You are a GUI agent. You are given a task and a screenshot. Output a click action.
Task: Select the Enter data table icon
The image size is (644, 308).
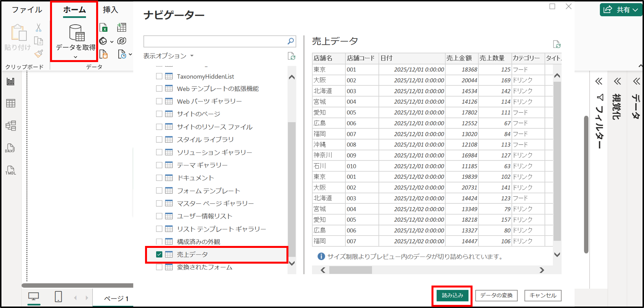click(x=121, y=27)
